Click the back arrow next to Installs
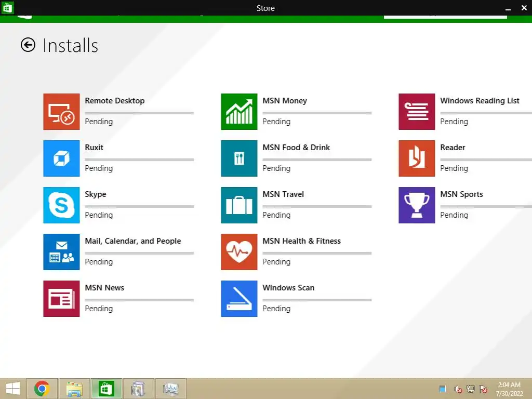The image size is (532, 399). 28,45
